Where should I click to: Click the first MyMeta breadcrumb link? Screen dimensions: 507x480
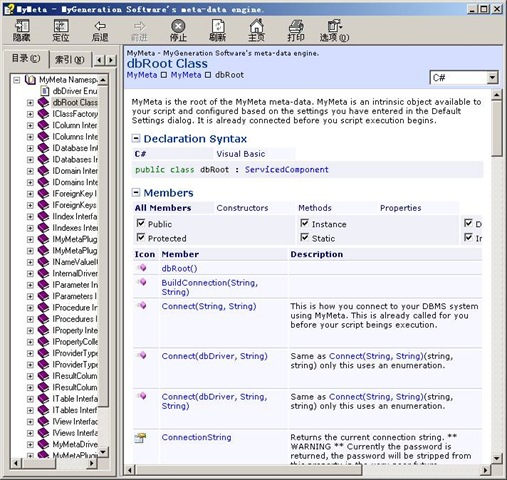tap(142, 75)
